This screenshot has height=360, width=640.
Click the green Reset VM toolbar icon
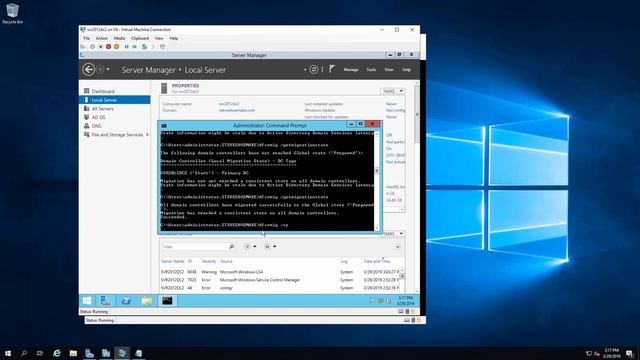tap(134, 47)
